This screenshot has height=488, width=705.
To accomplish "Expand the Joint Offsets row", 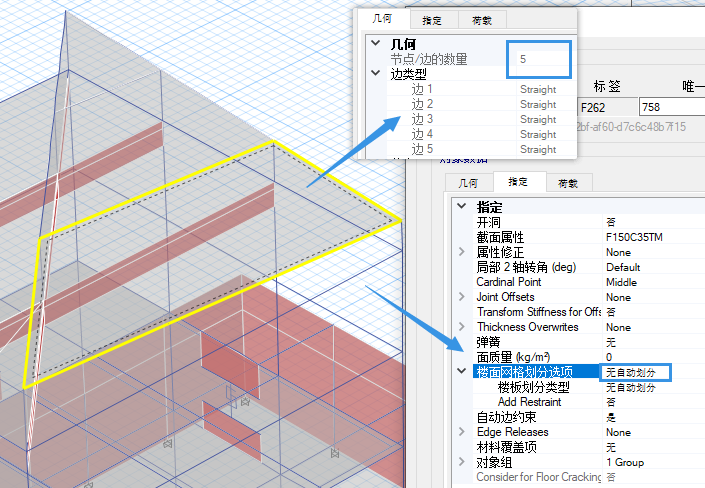I will click(461, 297).
